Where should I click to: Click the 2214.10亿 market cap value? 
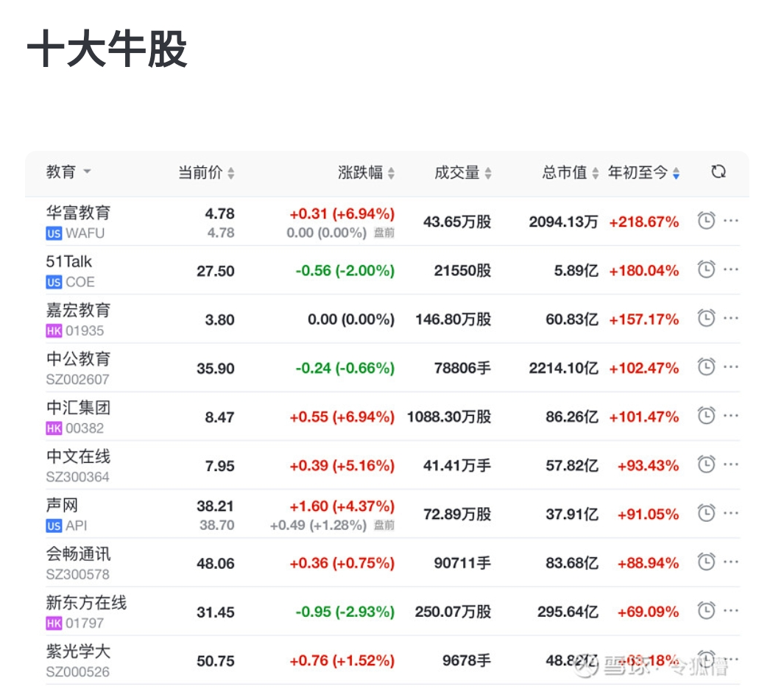(563, 369)
